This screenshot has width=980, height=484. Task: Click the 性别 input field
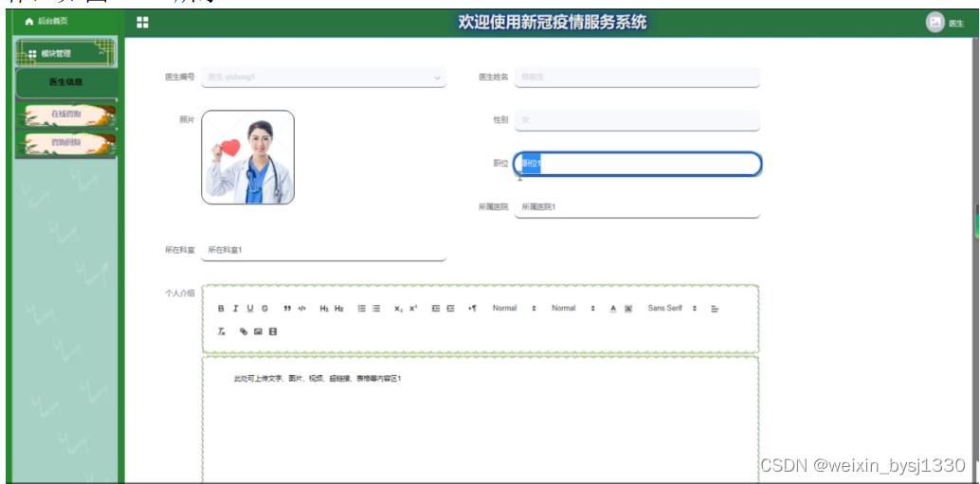(637, 120)
